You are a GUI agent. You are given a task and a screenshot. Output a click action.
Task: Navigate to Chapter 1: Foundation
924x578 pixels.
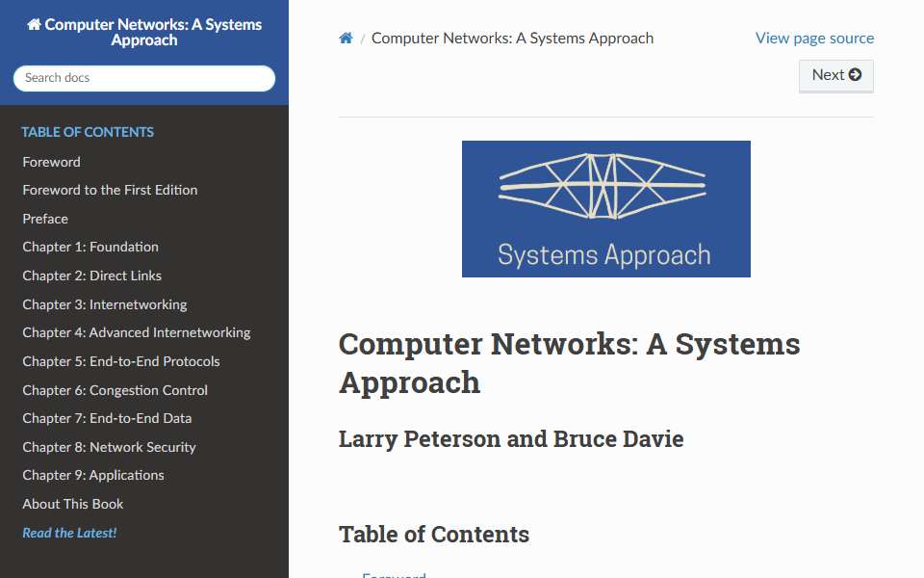point(90,248)
